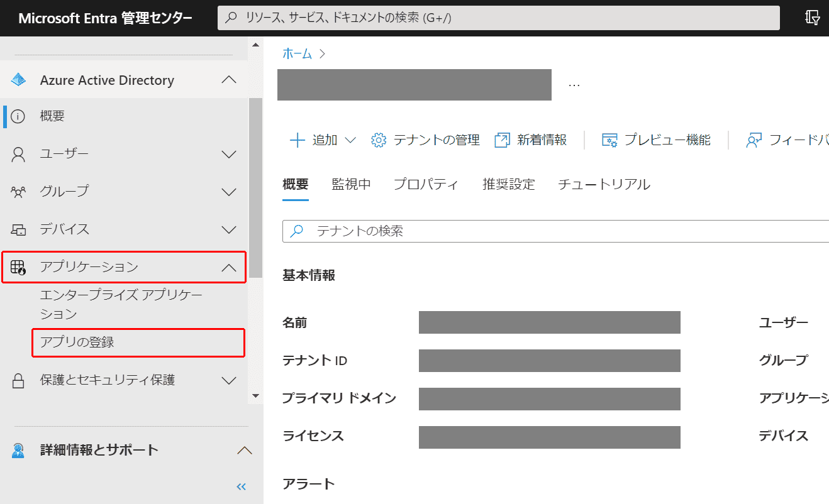
Task: Switch to the プロパティ tab
Action: click(426, 184)
